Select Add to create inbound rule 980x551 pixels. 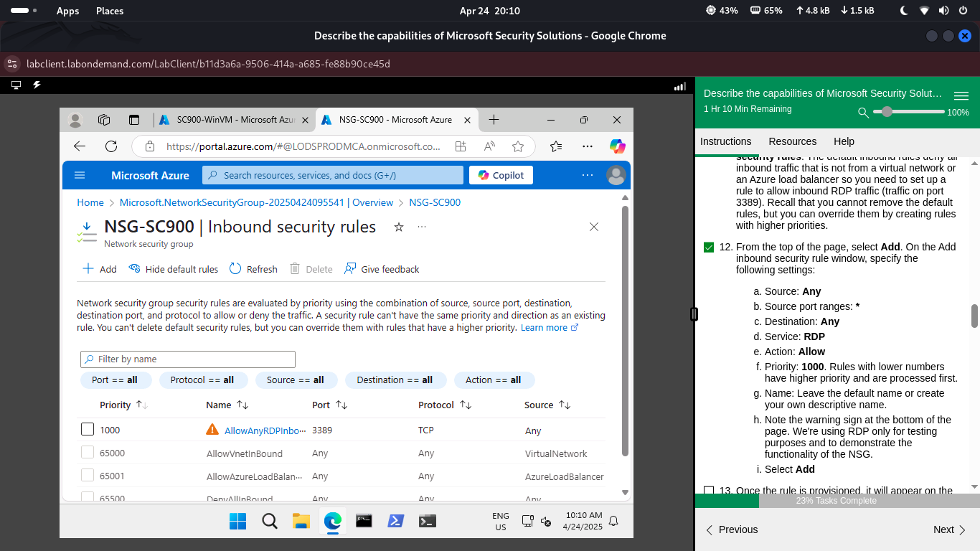point(98,269)
